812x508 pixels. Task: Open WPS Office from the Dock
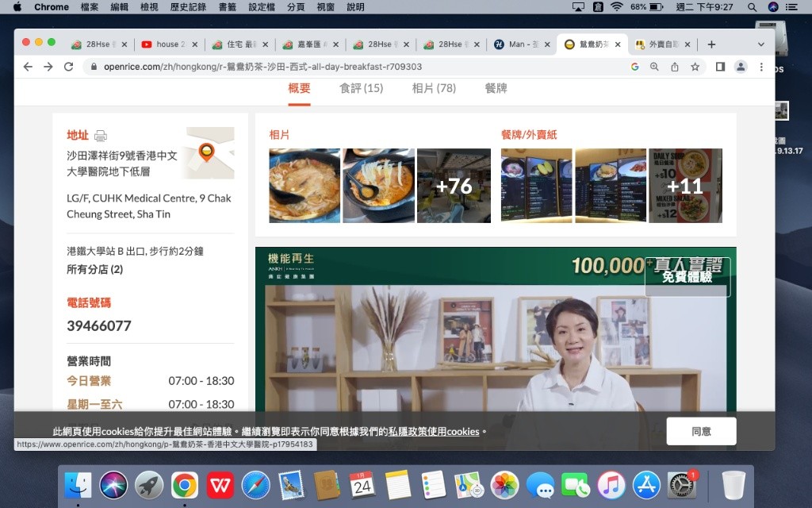point(220,486)
